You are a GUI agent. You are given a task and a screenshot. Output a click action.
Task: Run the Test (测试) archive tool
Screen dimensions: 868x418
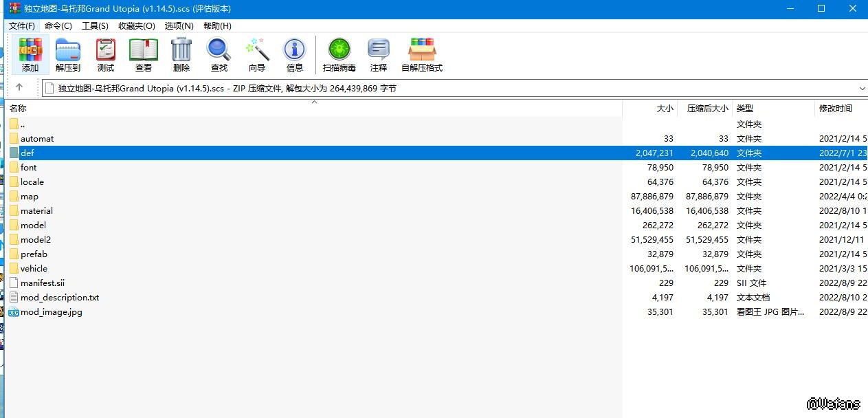pyautogui.click(x=106, y=54)
